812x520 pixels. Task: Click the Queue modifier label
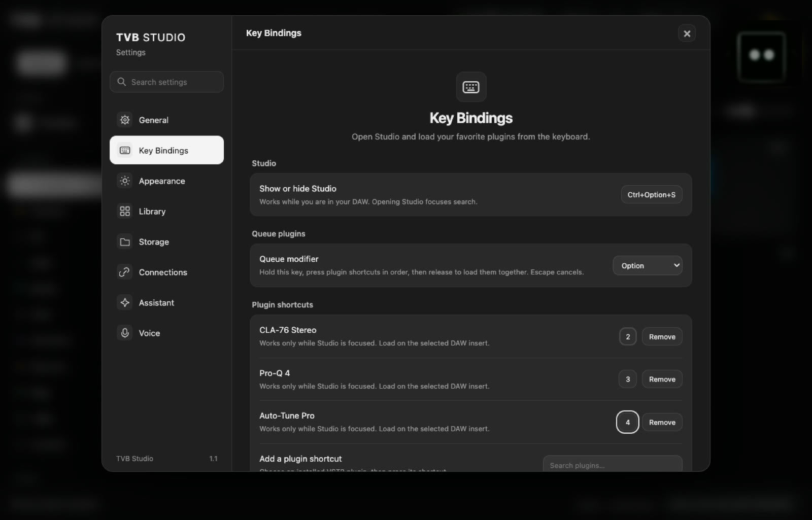click(289, 259)
